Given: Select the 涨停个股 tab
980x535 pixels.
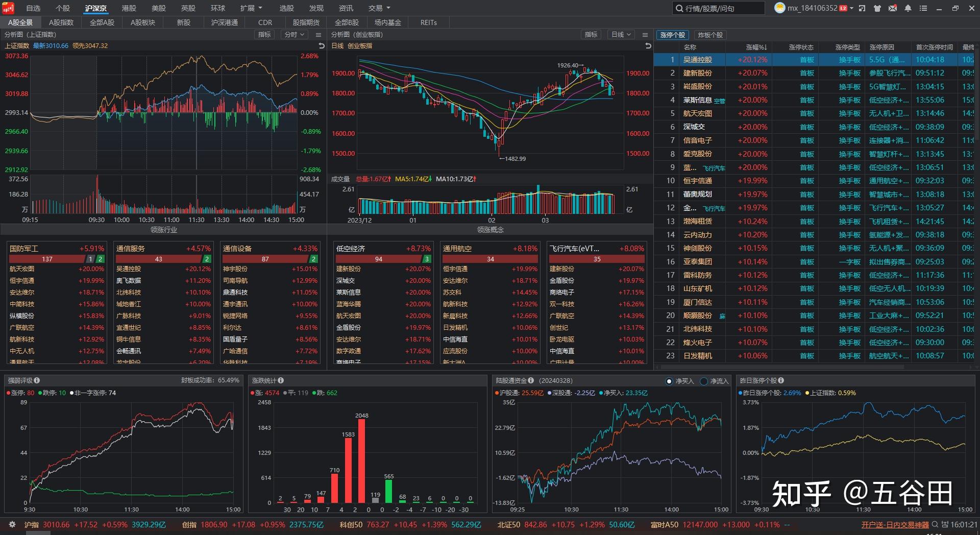Looking at the screenshot, I should point(673,35).
